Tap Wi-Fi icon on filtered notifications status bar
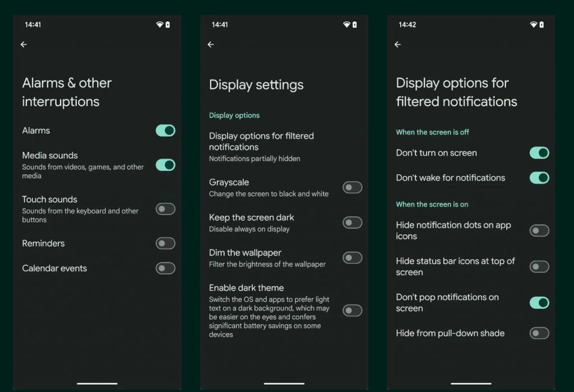 534,25
